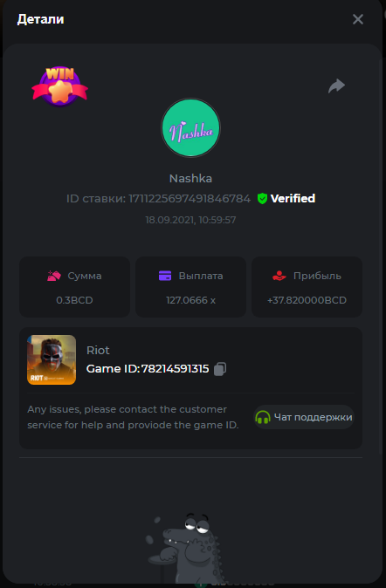Screen dimensions: 386x588
Task: Click the share arrow icon
Action: coord(336,85)
